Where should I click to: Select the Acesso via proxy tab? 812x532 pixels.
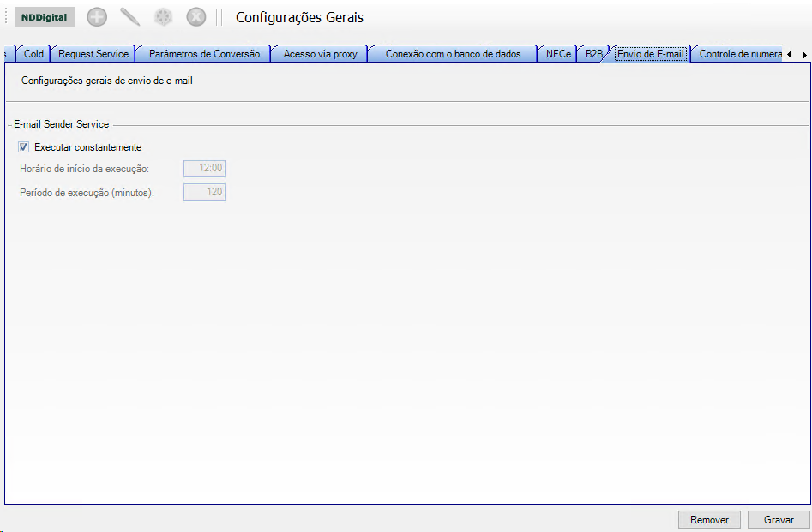point(320,54)
